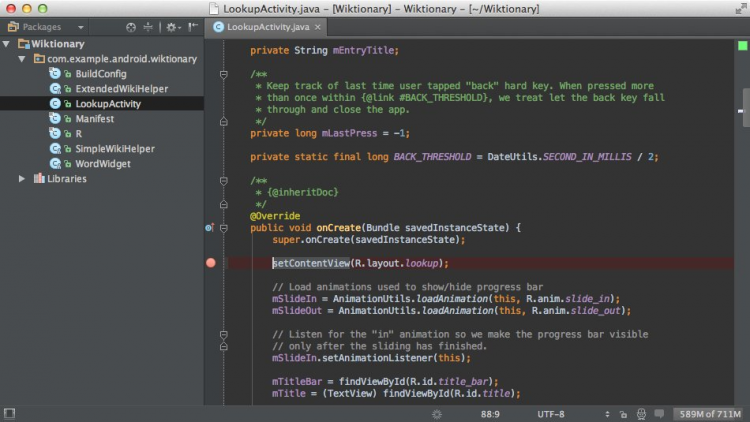Click the tool windows icon in bottom-left corner
Image resolution: width=750 pixels, height=422 pixels.
[9, 412]
